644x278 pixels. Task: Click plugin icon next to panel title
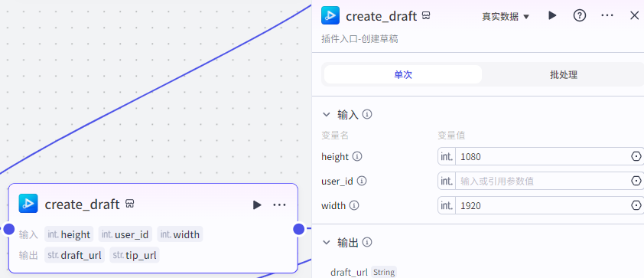pos(426,16)
